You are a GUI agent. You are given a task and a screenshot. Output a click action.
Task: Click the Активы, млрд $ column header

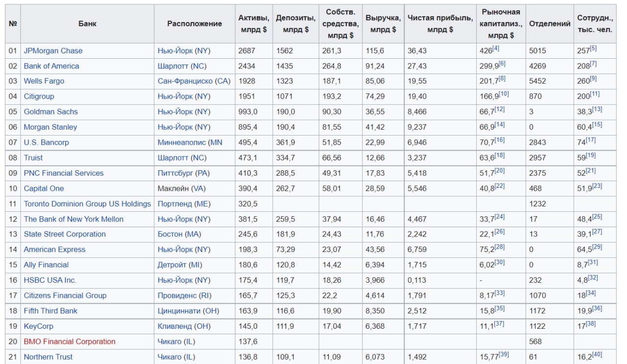coord(254,23)
